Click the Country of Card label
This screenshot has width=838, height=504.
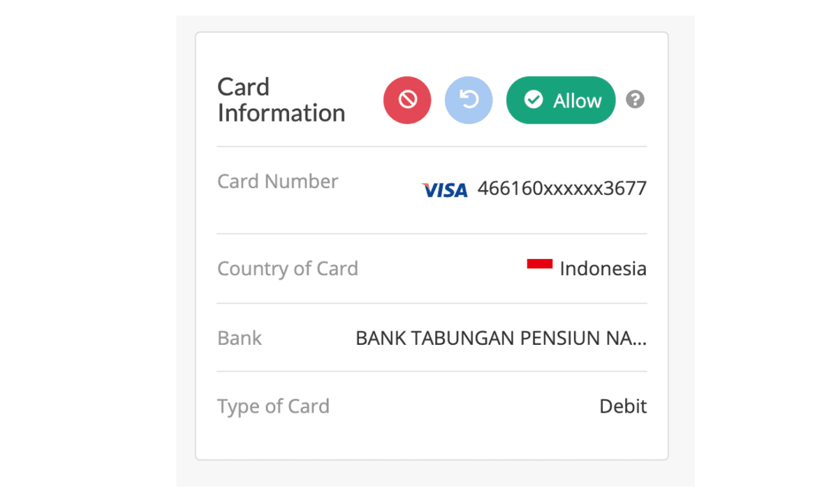(287, 269)
